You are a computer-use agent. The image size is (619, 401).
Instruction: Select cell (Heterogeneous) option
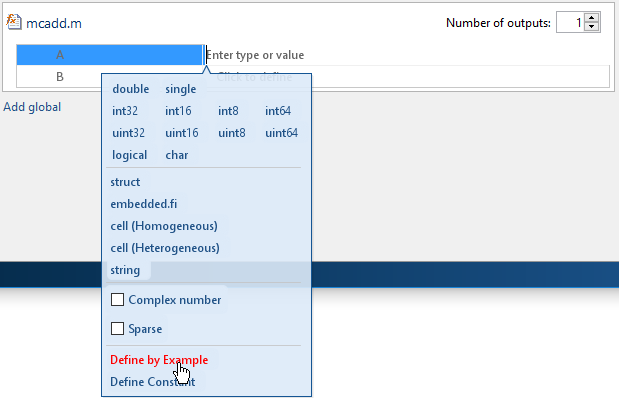tap(165, 248)
